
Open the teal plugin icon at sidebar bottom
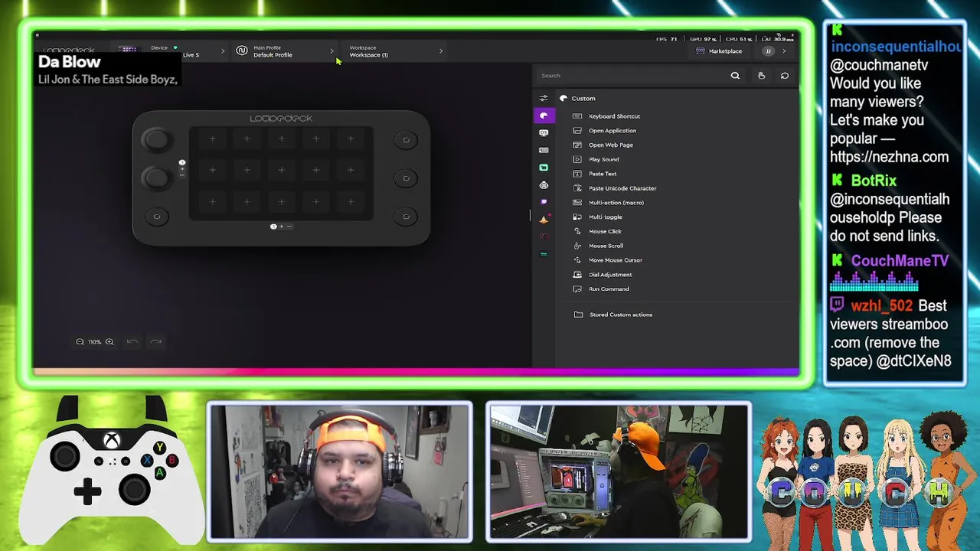click(x=544, y=254)
